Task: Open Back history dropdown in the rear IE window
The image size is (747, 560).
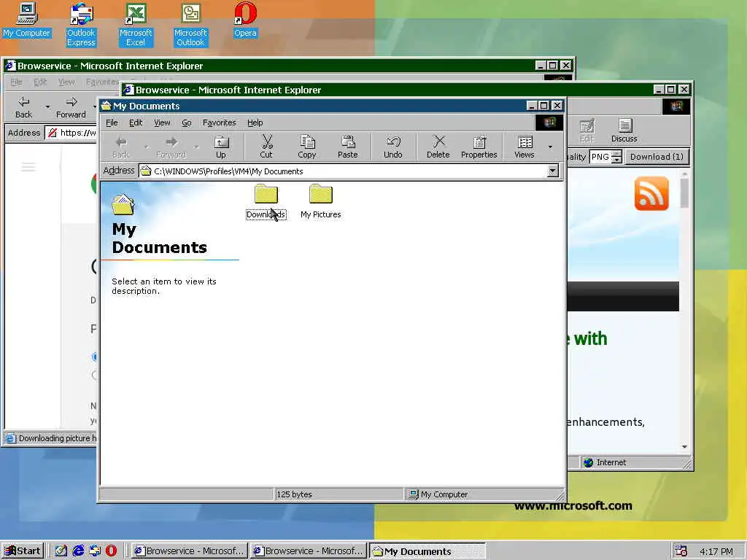Action: pyautogui.click(x=47, y=106)
